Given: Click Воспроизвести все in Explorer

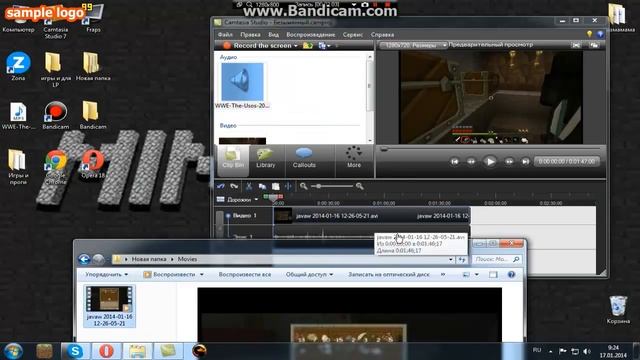Looking at the screenshot, I should coord(244,274).
